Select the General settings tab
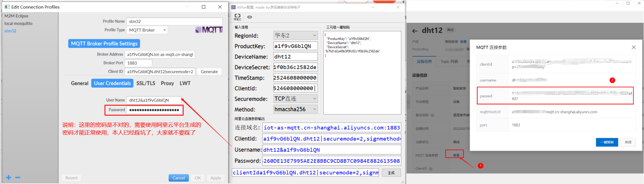644x184 pixels. point(80,83)
